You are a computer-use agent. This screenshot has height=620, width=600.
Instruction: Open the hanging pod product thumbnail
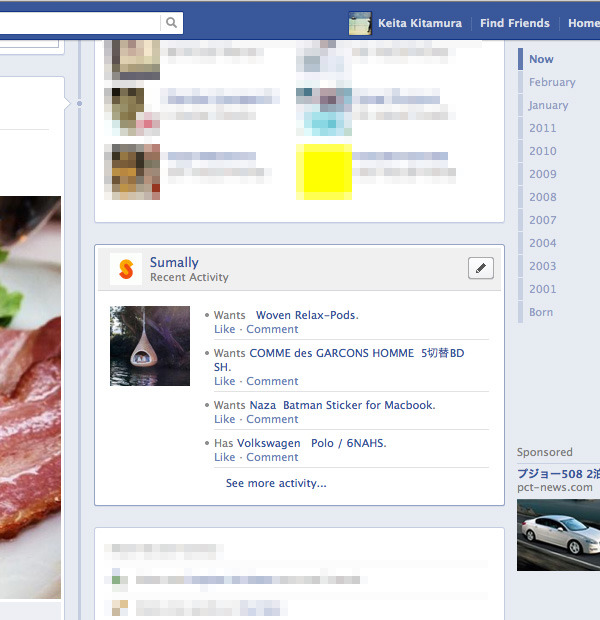(x=150, y=346)
